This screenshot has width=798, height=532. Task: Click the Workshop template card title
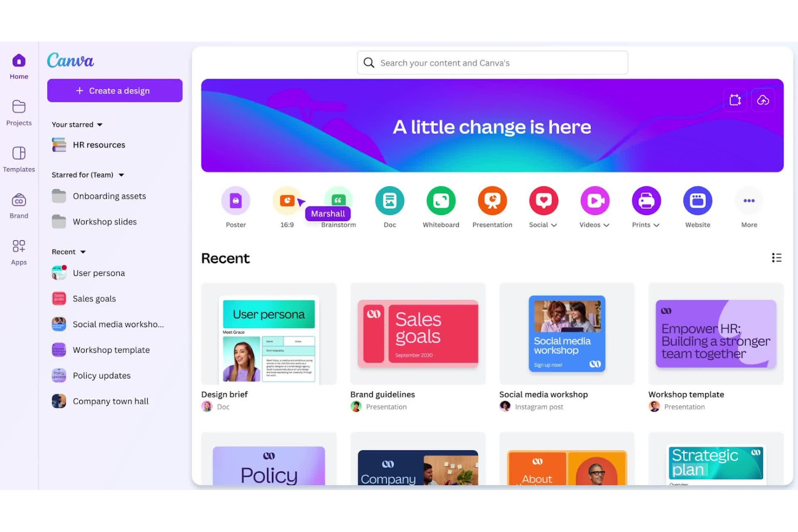coord(686,395)
